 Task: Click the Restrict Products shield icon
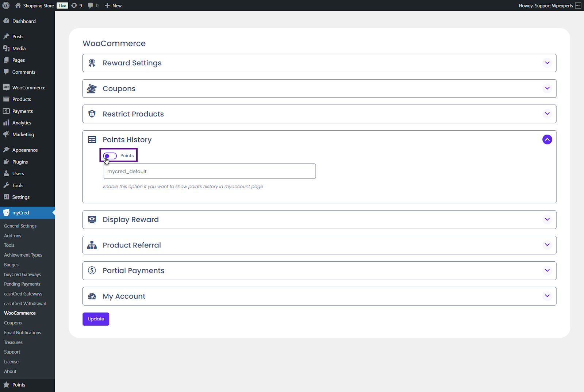pyautogui.click(x=92, y=114)
